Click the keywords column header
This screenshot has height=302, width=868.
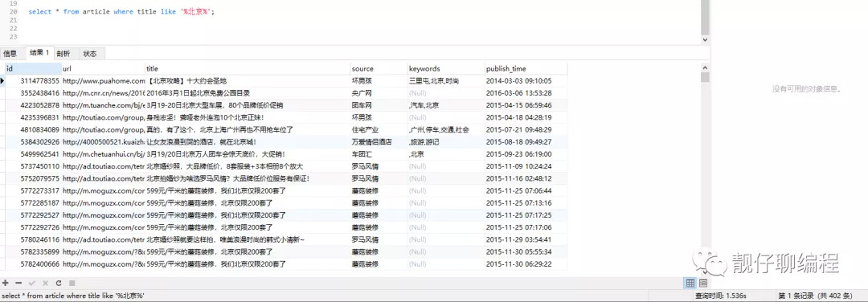(446, 68)
